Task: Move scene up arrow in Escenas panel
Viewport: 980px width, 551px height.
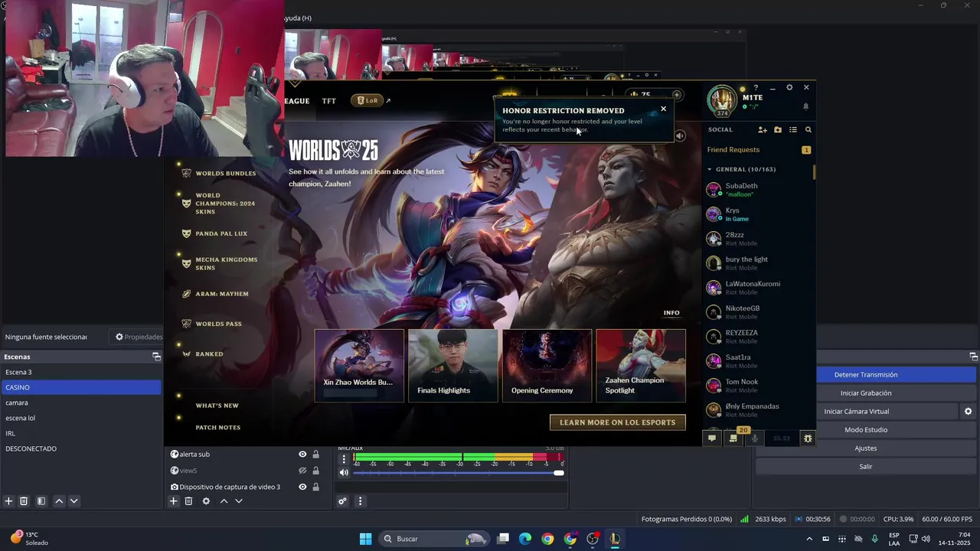Action: (59, 501)
